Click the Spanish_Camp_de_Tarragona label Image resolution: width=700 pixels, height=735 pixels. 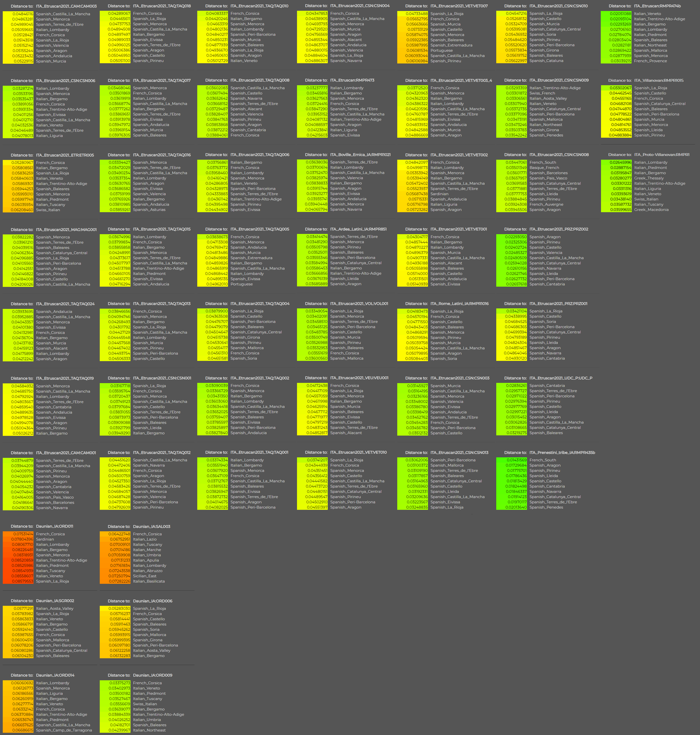[x=64, y=730]
